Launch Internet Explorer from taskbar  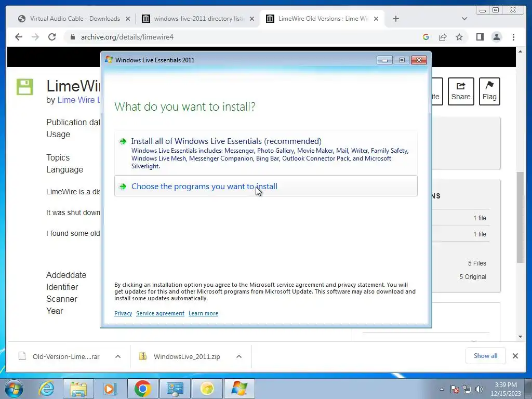coord(46,389)
